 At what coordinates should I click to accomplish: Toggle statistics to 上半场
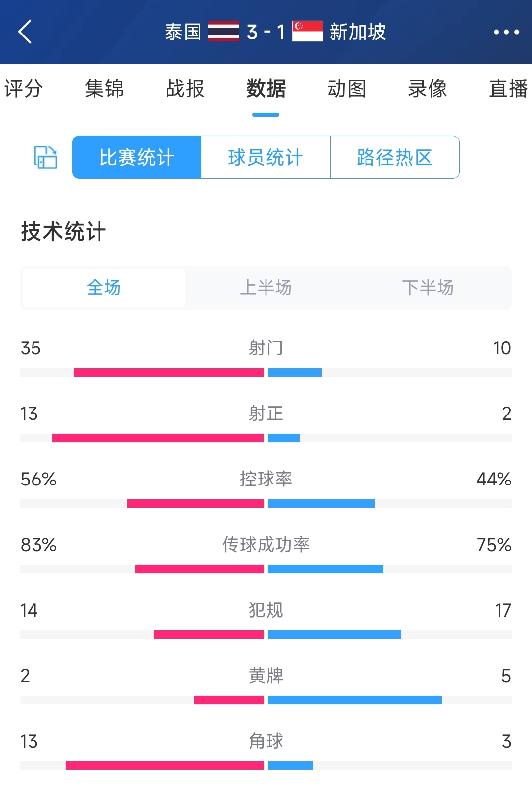[x=266, y=288]
